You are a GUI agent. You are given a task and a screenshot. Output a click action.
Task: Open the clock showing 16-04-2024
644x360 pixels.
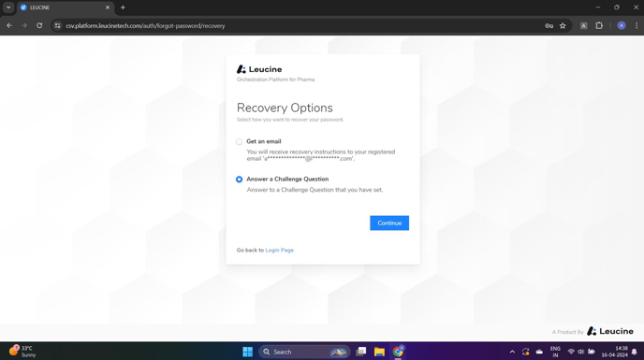point(615,352)
